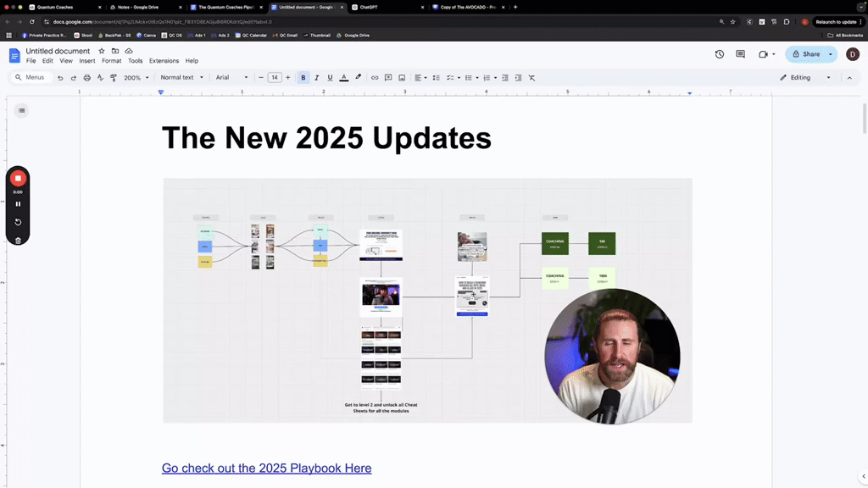868x488 pixels.
Task: Insert an image from the toolbar
Action: (401, 77)
